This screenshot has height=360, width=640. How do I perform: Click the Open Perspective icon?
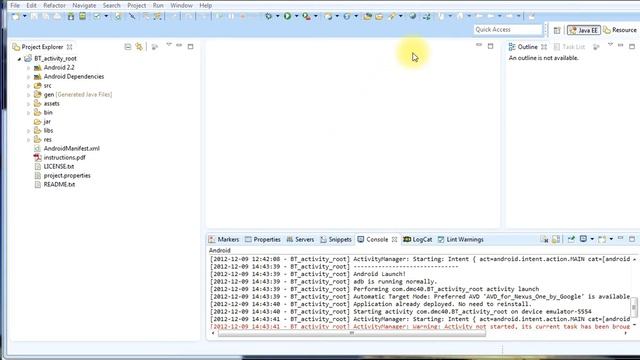click(557, 30)
